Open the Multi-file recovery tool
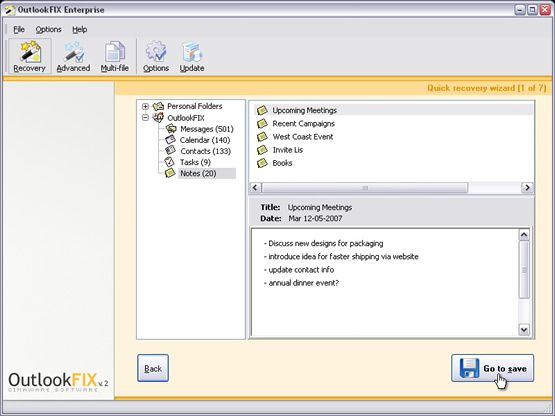The height and width of the screenshot is (416, 555). pyautogui.click(x=114, y=56)
